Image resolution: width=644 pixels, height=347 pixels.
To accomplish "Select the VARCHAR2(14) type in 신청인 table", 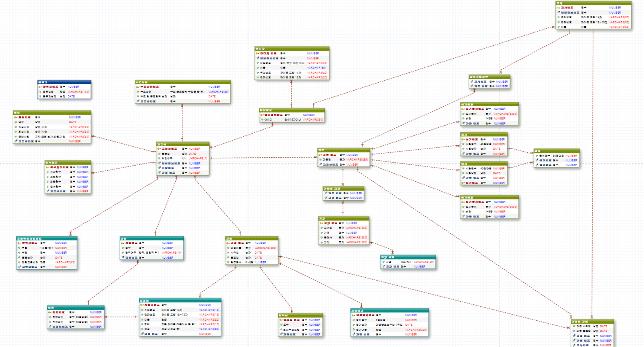I will click(209, 310).
